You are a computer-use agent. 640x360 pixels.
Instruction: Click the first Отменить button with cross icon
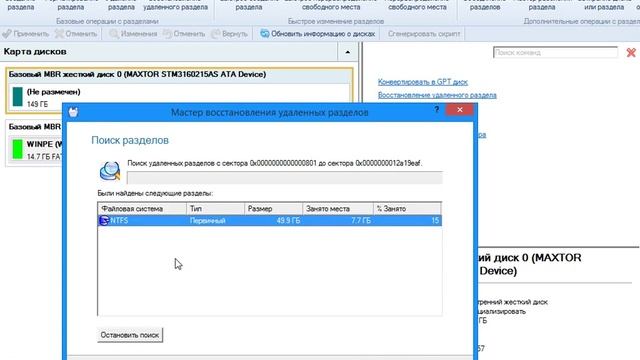(76, 34)
